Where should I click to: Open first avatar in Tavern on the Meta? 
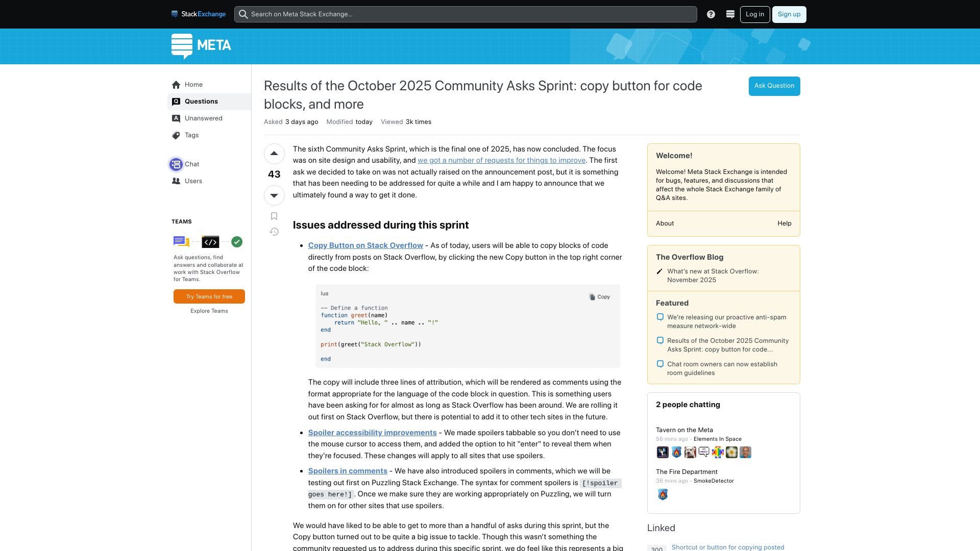click(x=663, y=453)
